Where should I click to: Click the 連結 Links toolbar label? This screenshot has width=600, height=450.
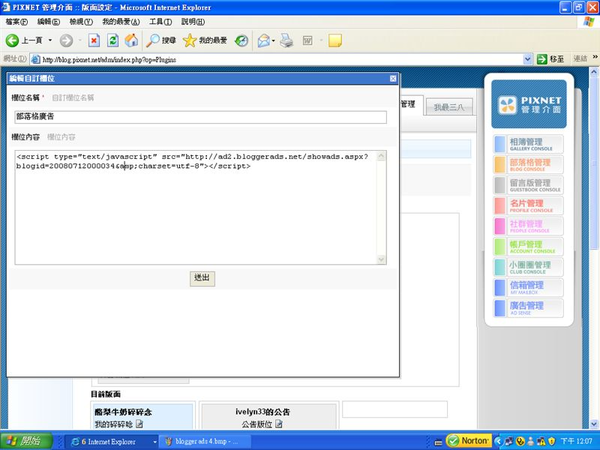(x=580, y=59)
